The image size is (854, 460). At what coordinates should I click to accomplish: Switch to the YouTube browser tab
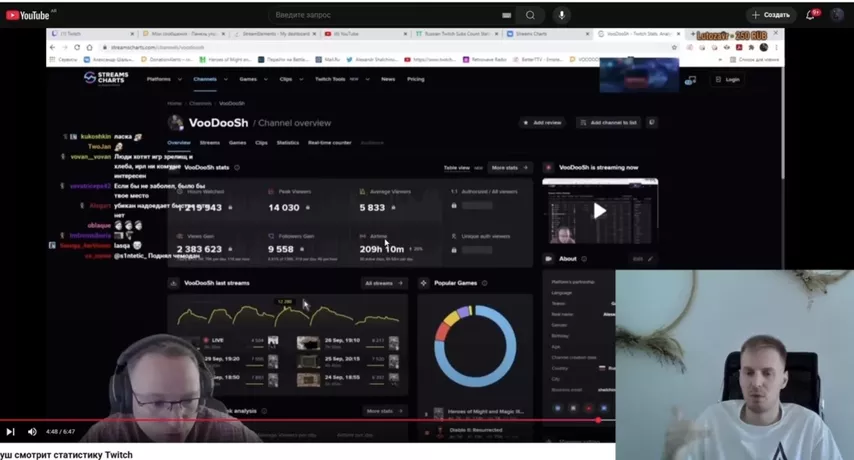tap(366, 34)
